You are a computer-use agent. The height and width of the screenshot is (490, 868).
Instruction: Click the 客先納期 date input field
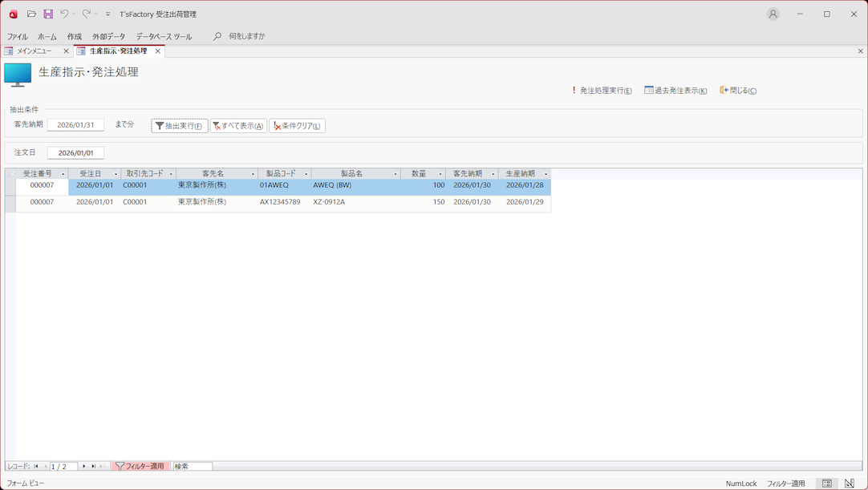[x=75, y=125]
